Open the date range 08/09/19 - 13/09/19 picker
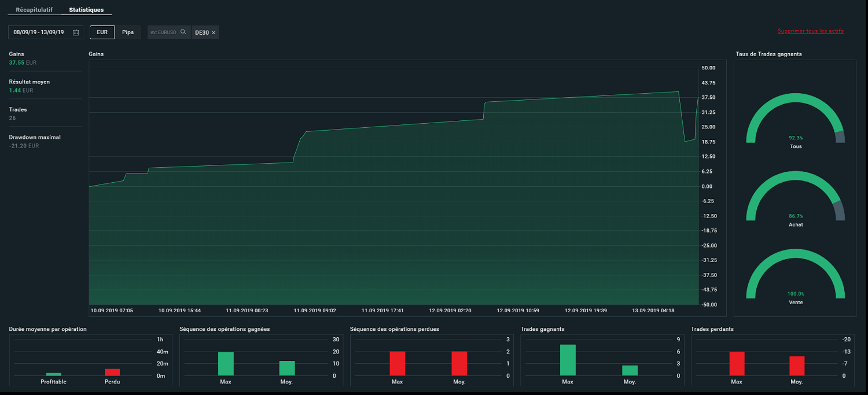This screenshot has height=395, width=868. coord(46,32)
